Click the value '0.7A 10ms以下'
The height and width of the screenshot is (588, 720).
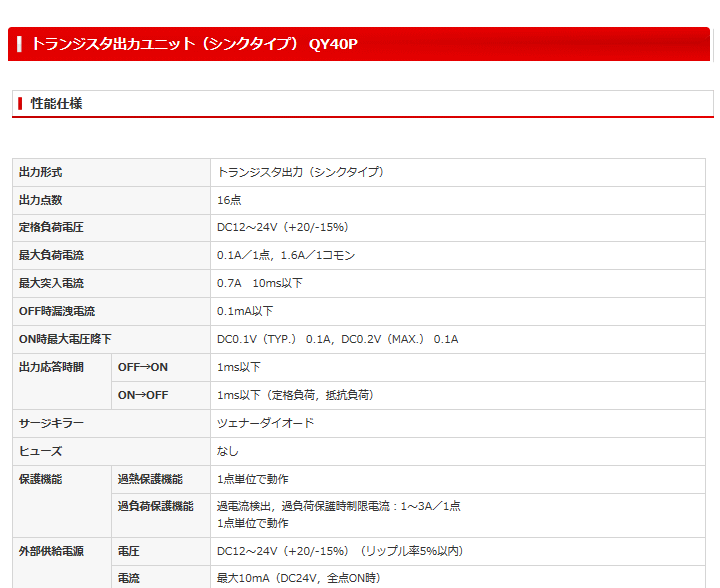coord(259,283)
